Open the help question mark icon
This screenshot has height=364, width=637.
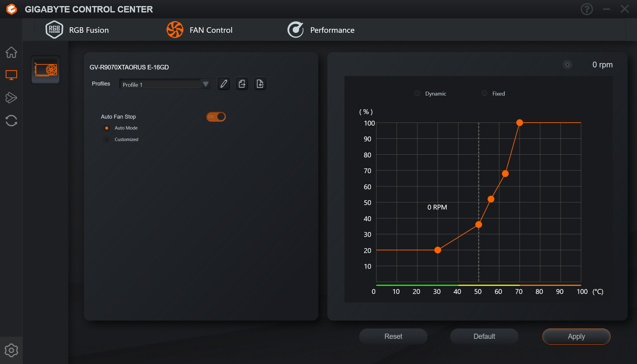[587, 9]
